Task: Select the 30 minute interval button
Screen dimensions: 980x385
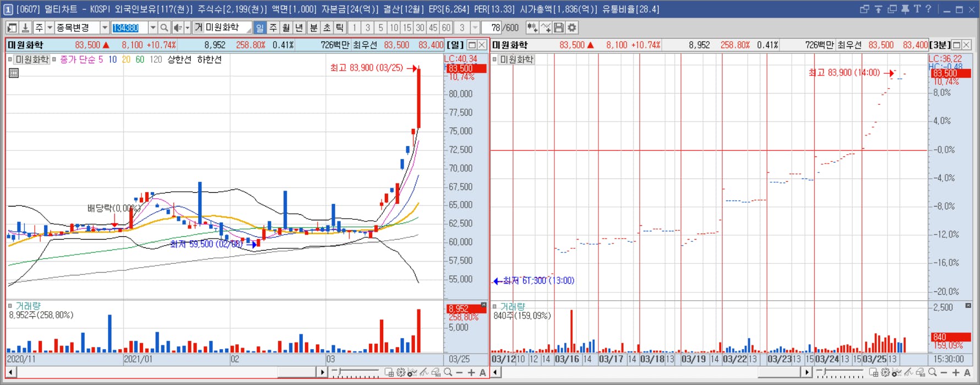Action: pyautogui.click(x=420, y=28)
